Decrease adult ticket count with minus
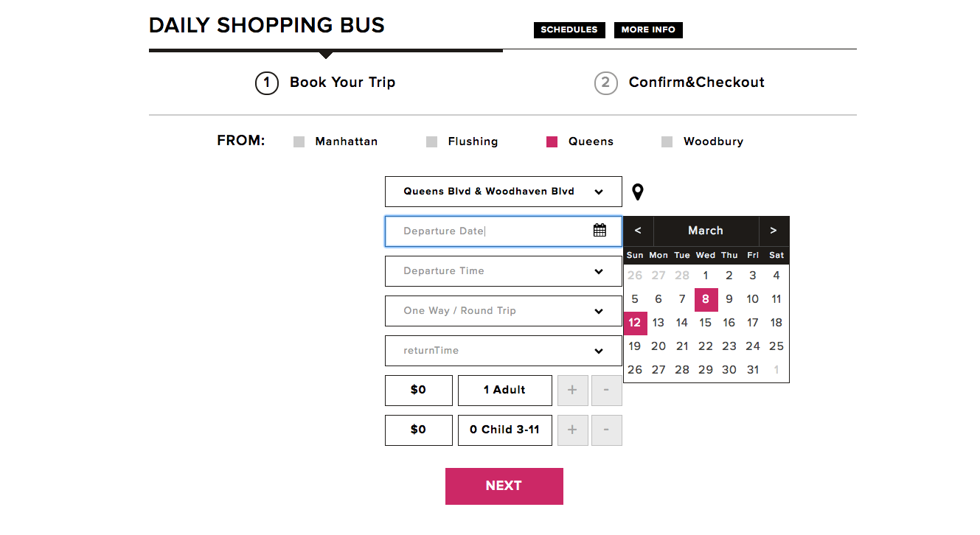 606,391
